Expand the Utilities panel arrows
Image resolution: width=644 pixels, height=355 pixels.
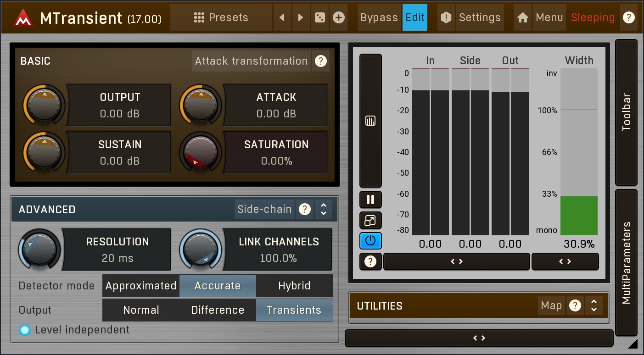(x=594, y=305)
